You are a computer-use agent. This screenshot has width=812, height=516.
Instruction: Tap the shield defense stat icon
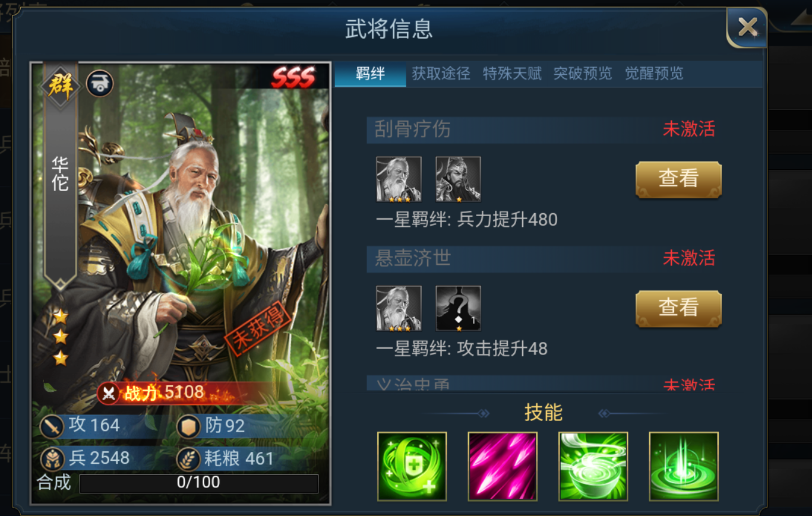tap(189, 426)
